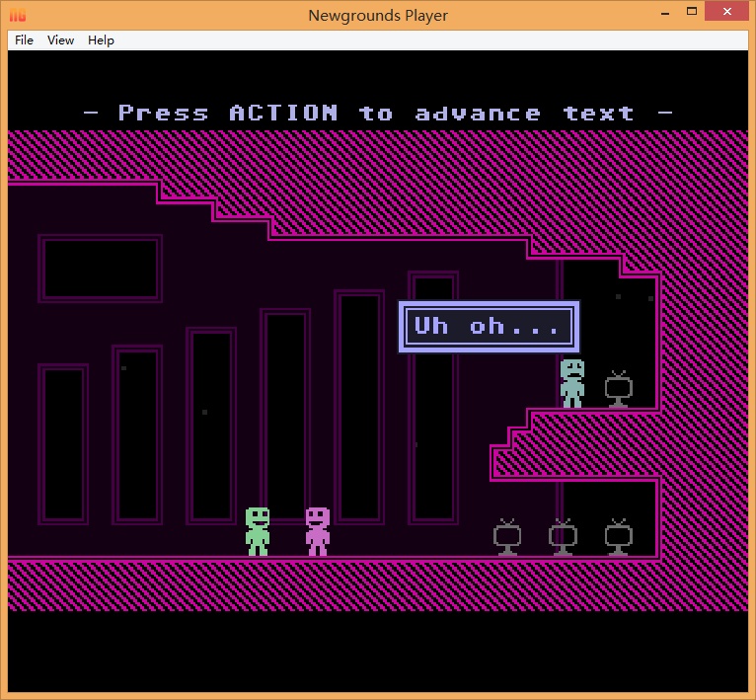This screenshot has height=700, width=756.
Task: Click the "Press ACTION to advance text" banner
Action: pos(378,114)
